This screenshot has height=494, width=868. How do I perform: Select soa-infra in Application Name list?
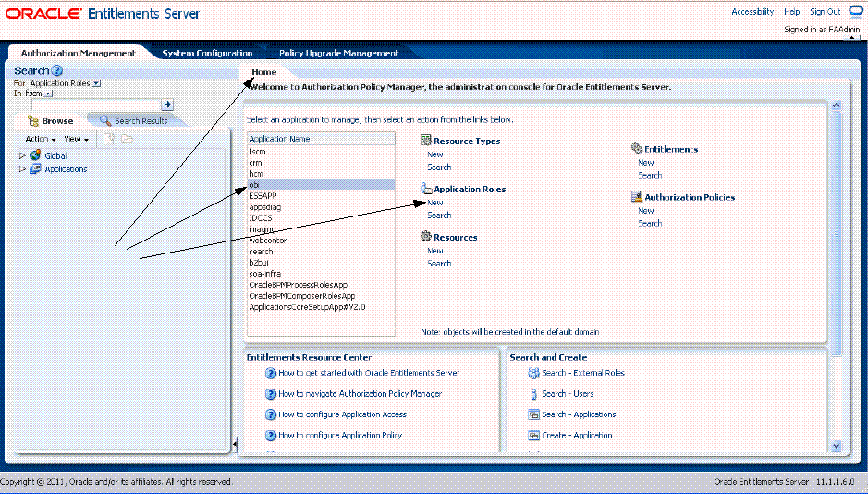(x=321, y=274)
